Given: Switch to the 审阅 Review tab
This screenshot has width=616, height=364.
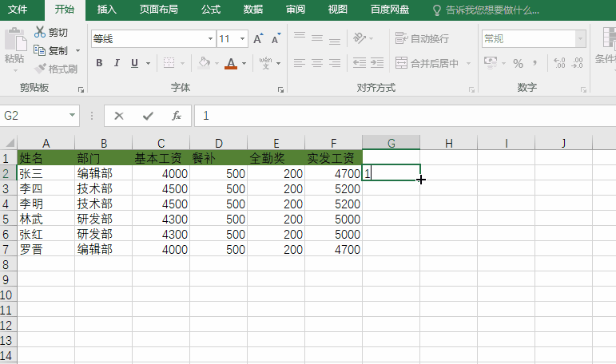Looking at the screenshot, I should point(296,10).
